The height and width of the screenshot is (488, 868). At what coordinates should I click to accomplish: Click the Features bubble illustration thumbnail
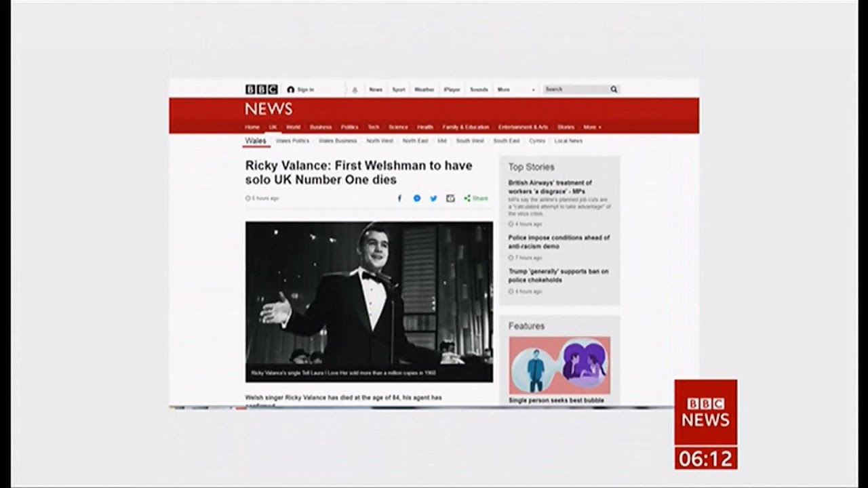(559, 365)
